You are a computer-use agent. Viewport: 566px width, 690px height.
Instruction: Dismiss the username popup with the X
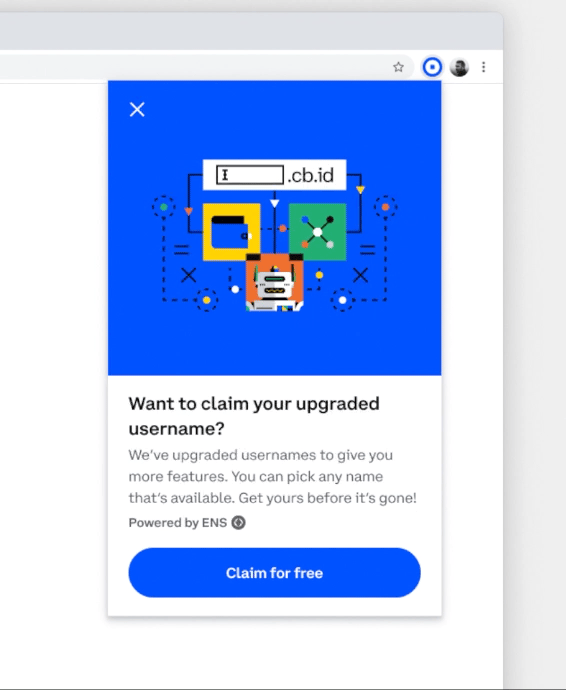point(137,109)
